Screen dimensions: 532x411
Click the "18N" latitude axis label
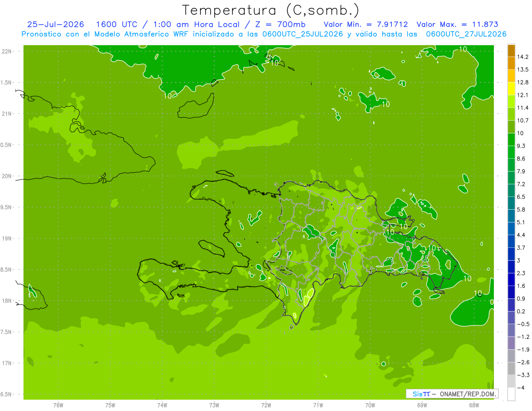pos(7,301)
